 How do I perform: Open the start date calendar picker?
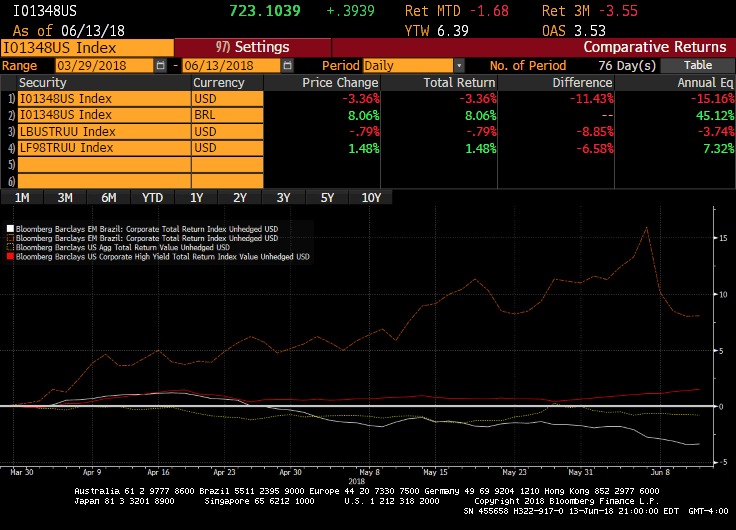coord(161,66)
